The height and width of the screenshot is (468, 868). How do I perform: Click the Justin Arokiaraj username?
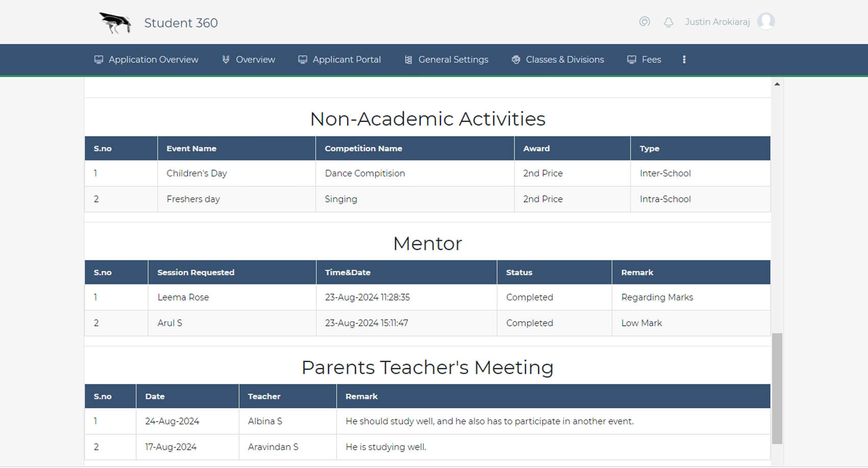(x=718, y=21)
